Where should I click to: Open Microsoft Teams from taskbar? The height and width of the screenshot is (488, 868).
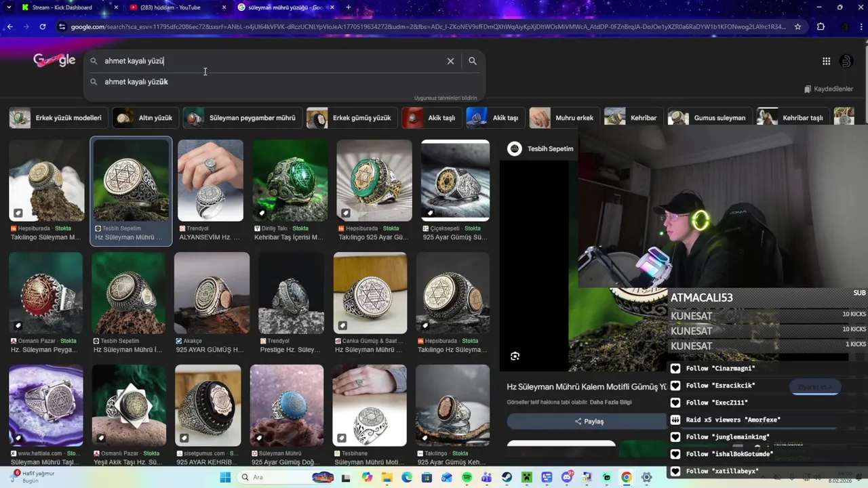tap(486, 477)
